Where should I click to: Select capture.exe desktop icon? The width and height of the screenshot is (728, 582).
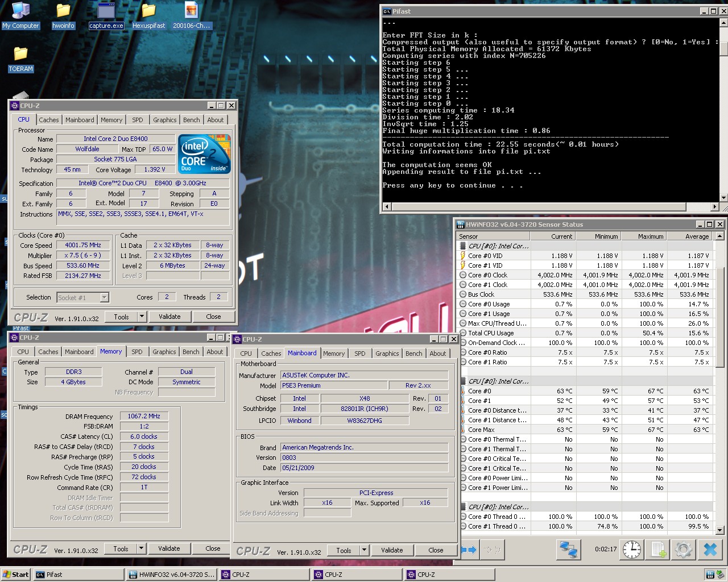[106, 16]
